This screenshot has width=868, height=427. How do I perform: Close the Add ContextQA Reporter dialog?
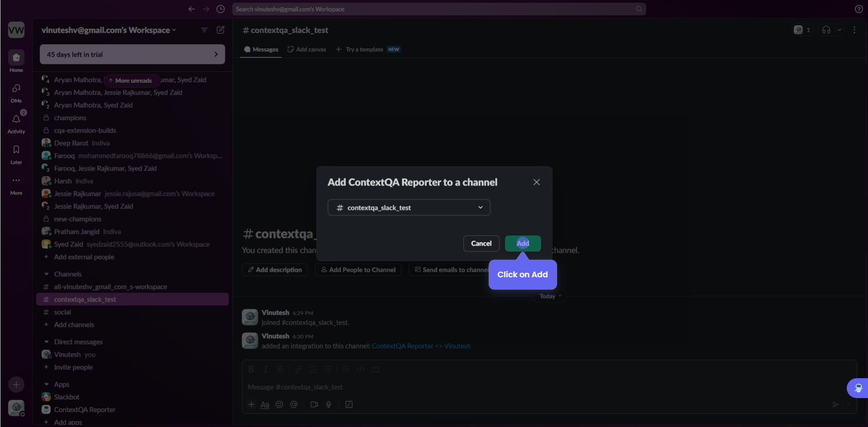536,182
